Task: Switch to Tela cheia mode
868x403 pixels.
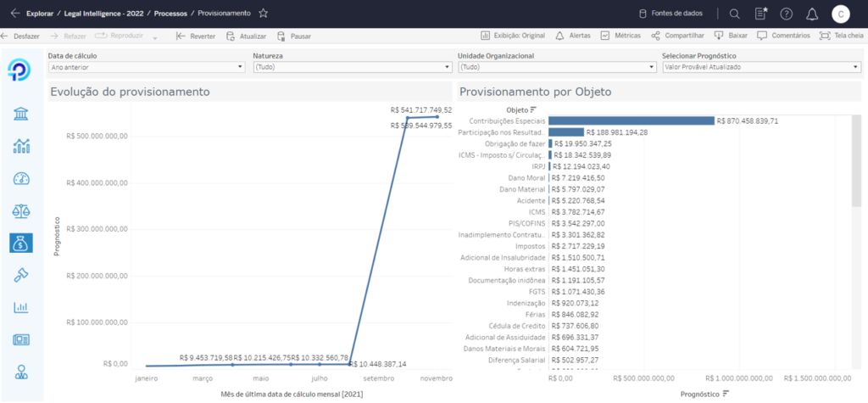Action: pyautogui.click(x=842, y=36)
